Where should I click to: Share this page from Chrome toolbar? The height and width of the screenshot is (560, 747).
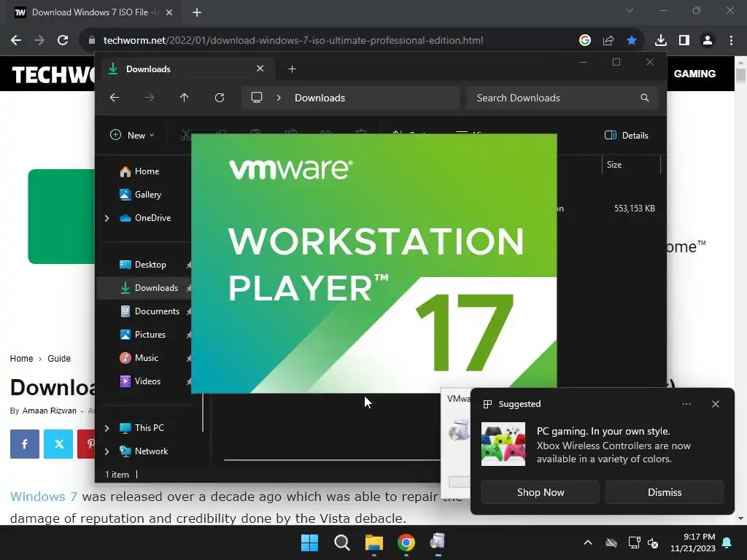[608, 41]
